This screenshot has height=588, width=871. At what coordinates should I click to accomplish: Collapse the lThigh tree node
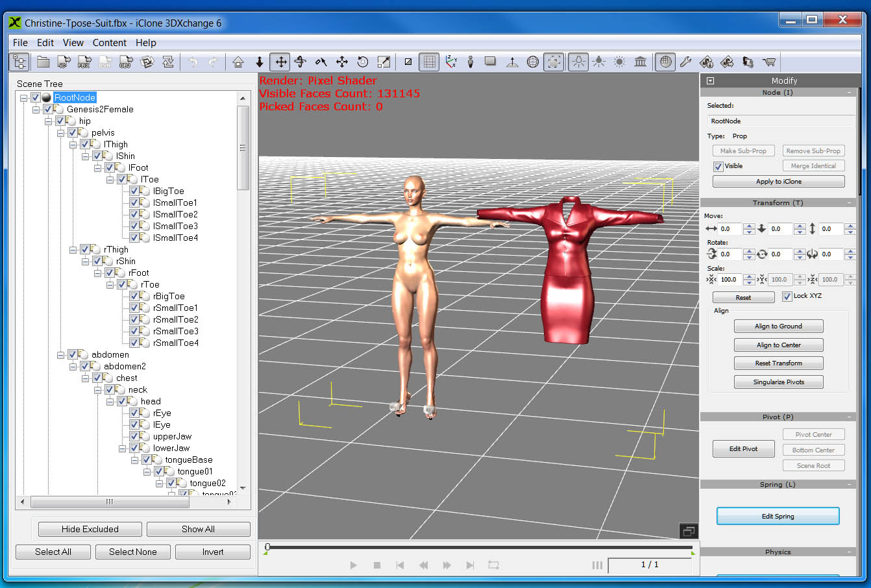coord(73,145)
